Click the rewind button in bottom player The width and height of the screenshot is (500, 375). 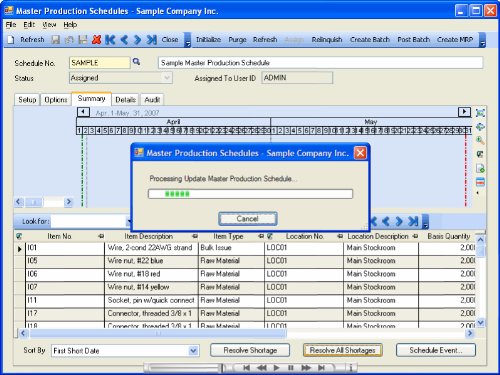coord(262,368)
